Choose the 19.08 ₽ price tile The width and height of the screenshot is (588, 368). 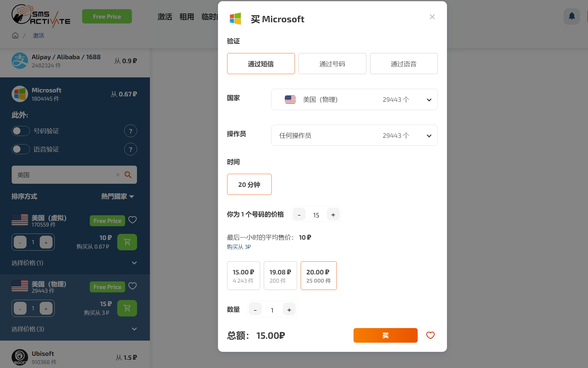(x=280, y=276)
